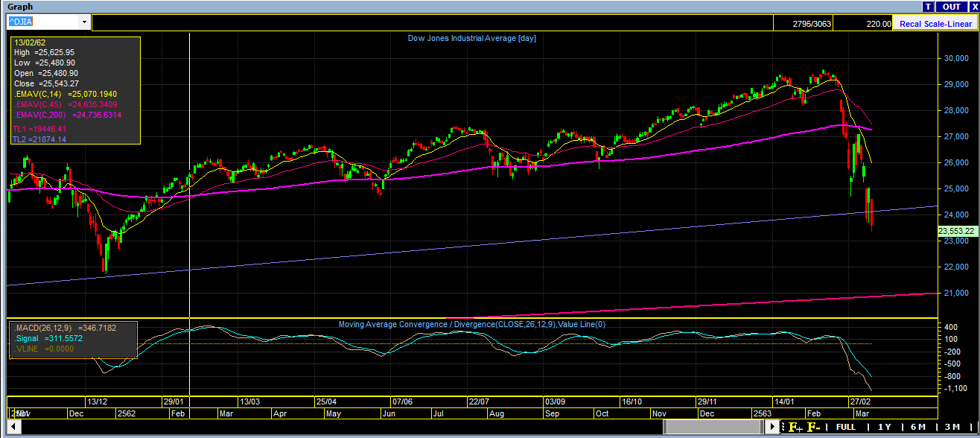Image resolution: width=980 pixels, height=438 pixels.
Task: Click the T button in the title bar
Action: [928, 7]
